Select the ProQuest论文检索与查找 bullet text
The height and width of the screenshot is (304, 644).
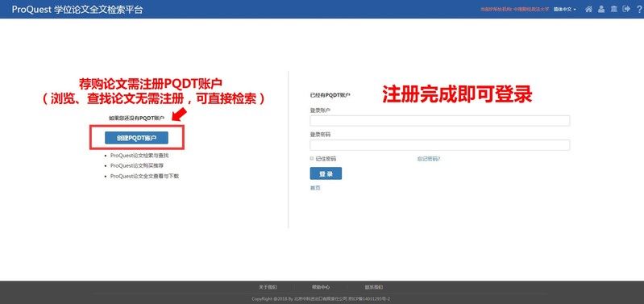click(139, 156)
